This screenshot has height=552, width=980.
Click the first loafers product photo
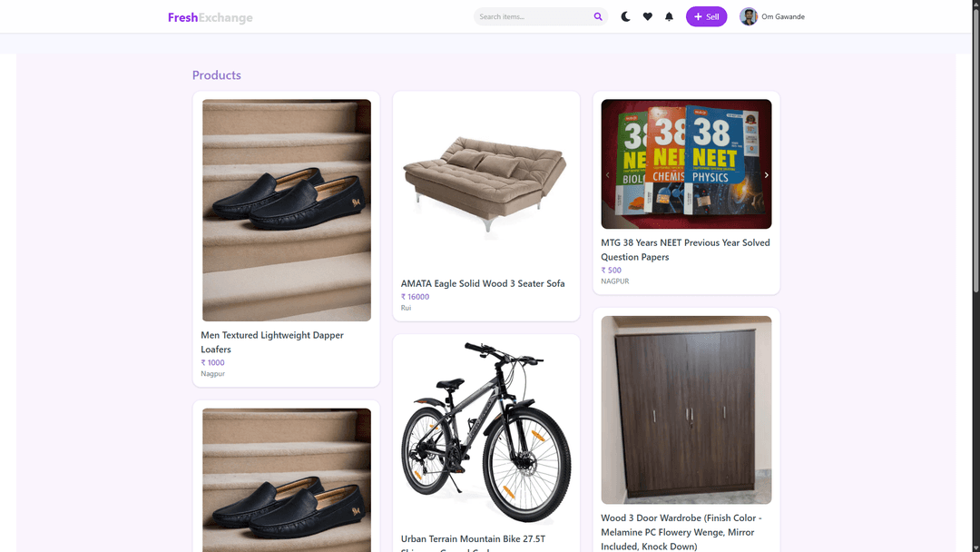pyautogui.click(x=286, y=210)
